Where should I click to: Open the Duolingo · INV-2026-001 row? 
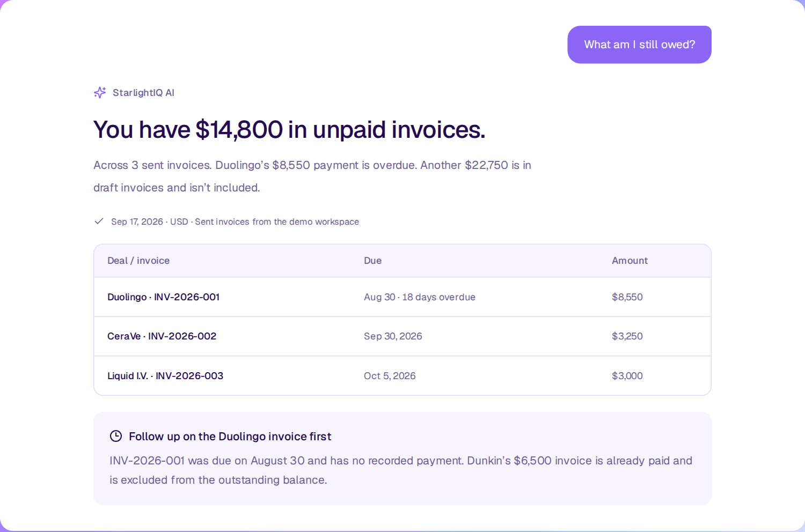(402, 297)
